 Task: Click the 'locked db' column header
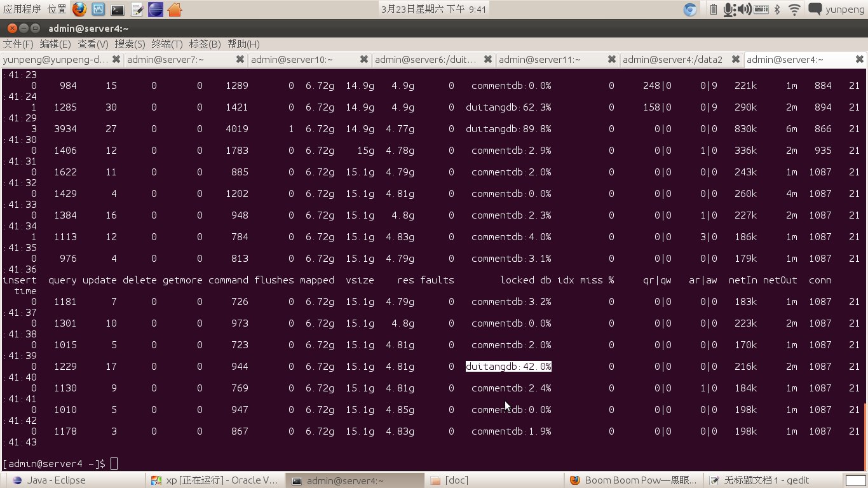(526, 280)
